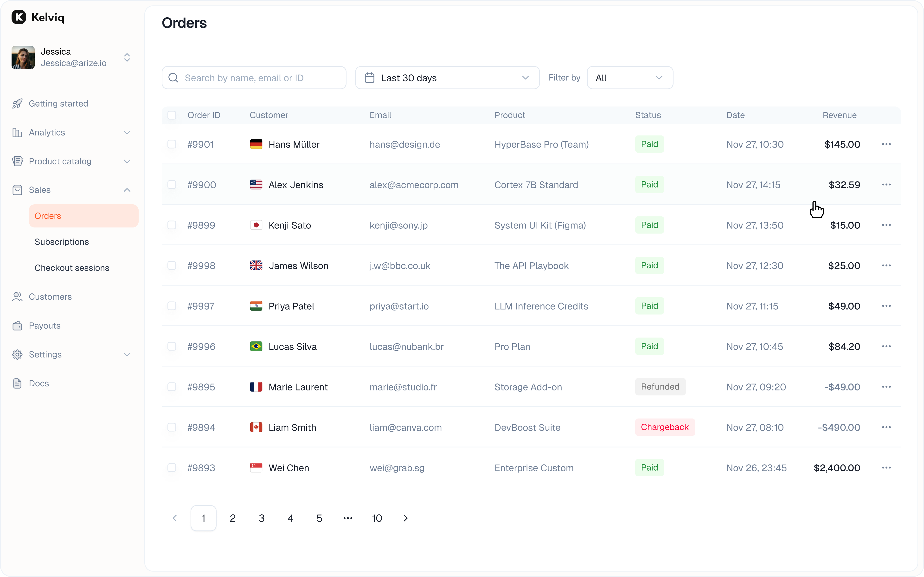Open the Last 30 days dropdown
This screenshot has width=924, height=577.
pos(447,78)
